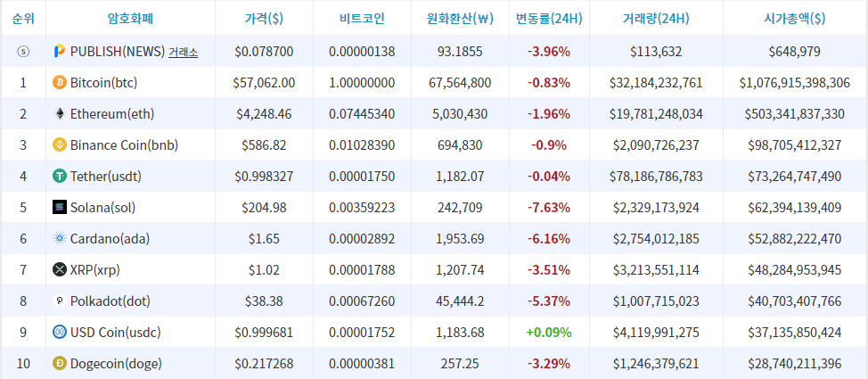Viewport: 868px width, 379px height.
Task: Click Ethereum market cap $503,341,837,330
Action: 795,114
